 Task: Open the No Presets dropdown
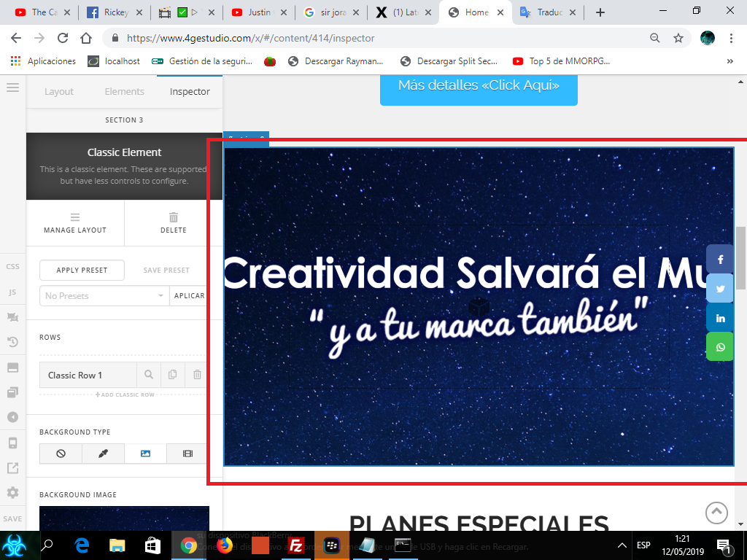pyautogui.click(x=104, y=296)
